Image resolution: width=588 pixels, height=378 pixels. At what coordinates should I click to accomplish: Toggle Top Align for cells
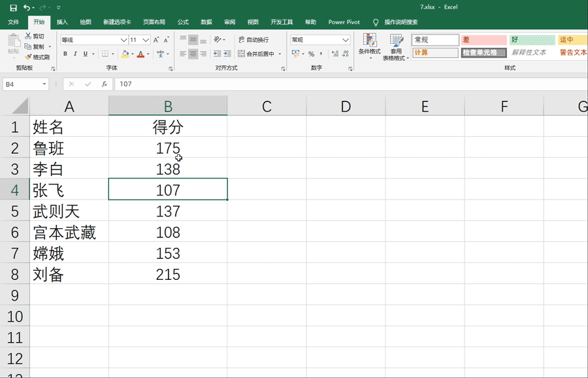[x=183, y=40]
